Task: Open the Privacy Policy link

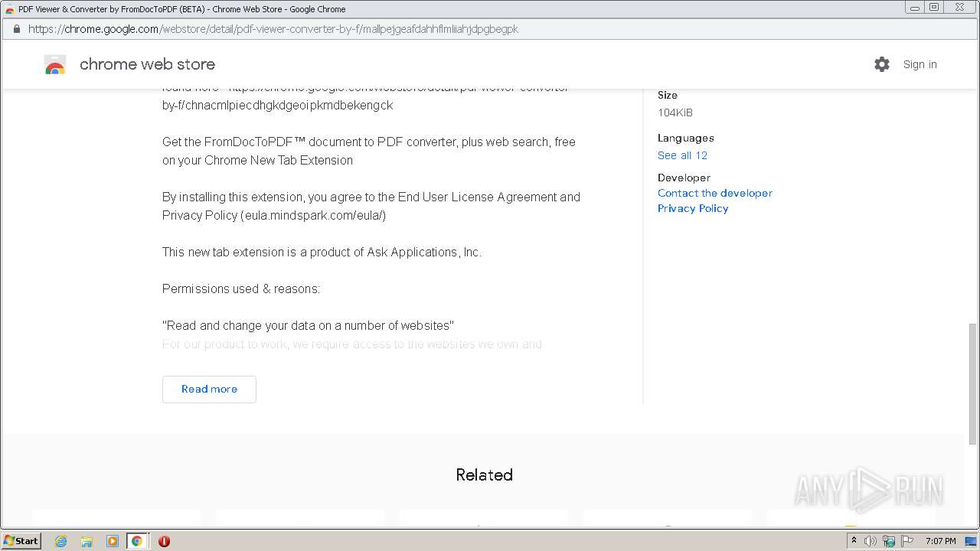Action: coord(693,208)
